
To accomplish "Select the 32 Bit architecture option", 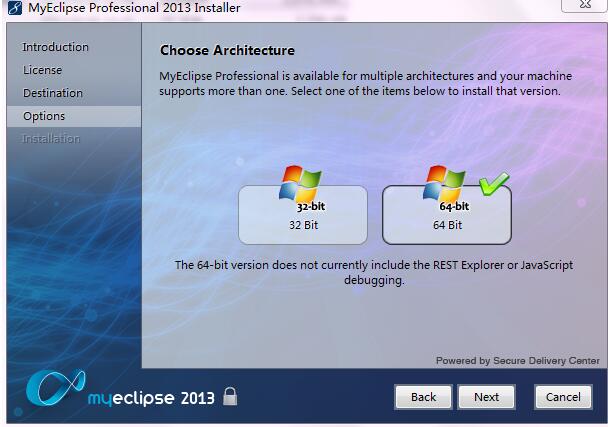I will tap(303, 215).
